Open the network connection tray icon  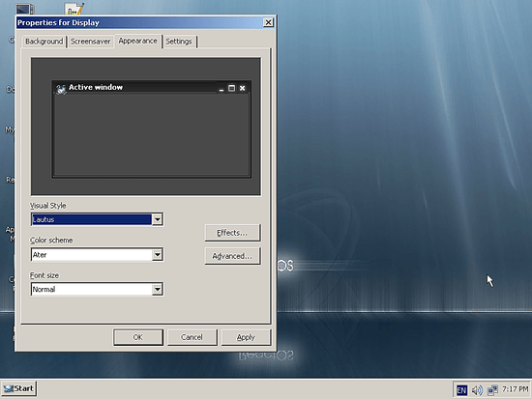(x=492, y=390)
